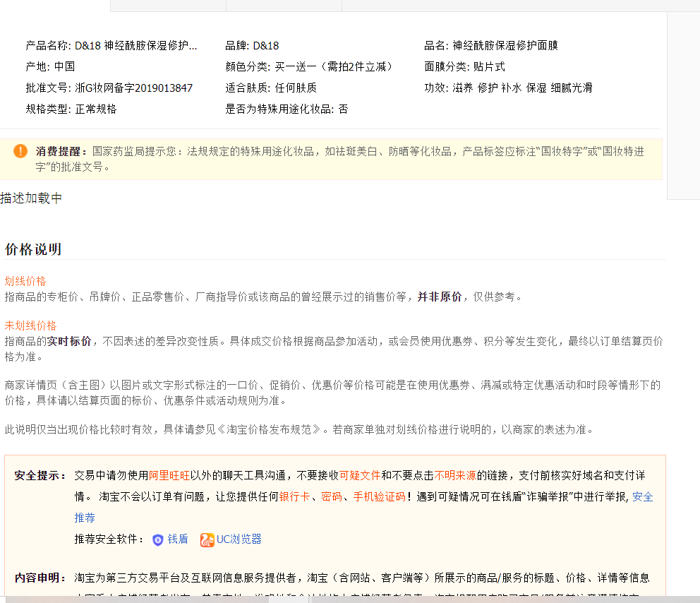
Task: Click 规格类型: 正常规格 attribute
Action: [71, 109]
